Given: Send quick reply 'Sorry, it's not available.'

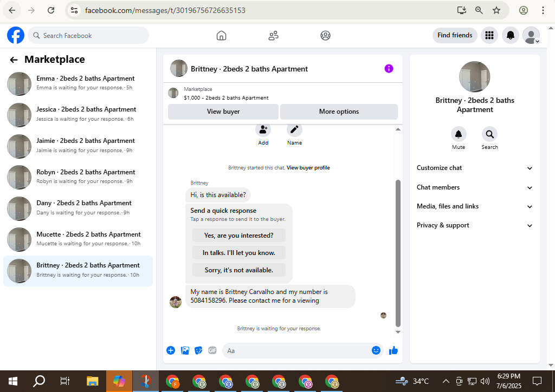Looking at the screenshot, I should click(x=239, y=270).
